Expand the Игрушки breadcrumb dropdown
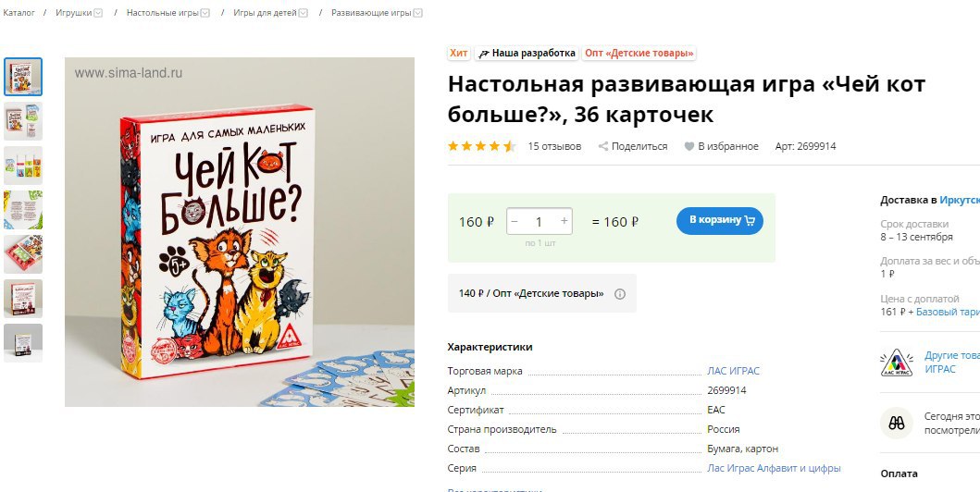Image resolution: width=980 pixels, height=492 pixels. tap(98, 13)
